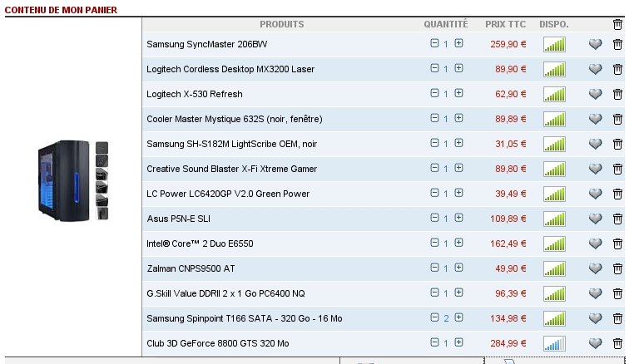Image resolution: width=634 pixels, height=364 pixels.
Task: Open Club 3D GeForce 8800 GTS 320 Mo
Action: 217,343
